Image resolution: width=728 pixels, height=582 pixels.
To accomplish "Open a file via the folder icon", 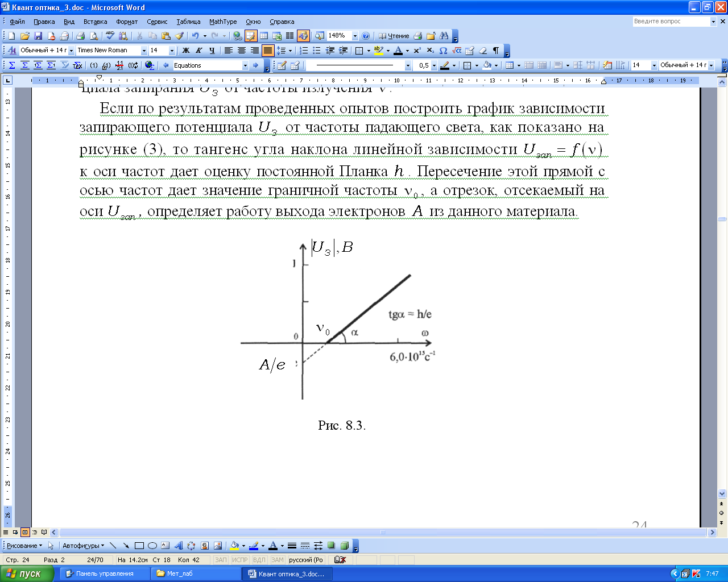I will (x=25, y=36).
